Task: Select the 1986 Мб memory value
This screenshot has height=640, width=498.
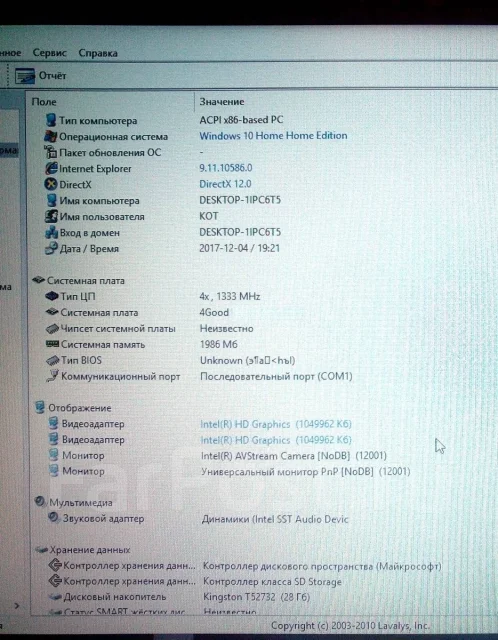Action: click(218, 344)
